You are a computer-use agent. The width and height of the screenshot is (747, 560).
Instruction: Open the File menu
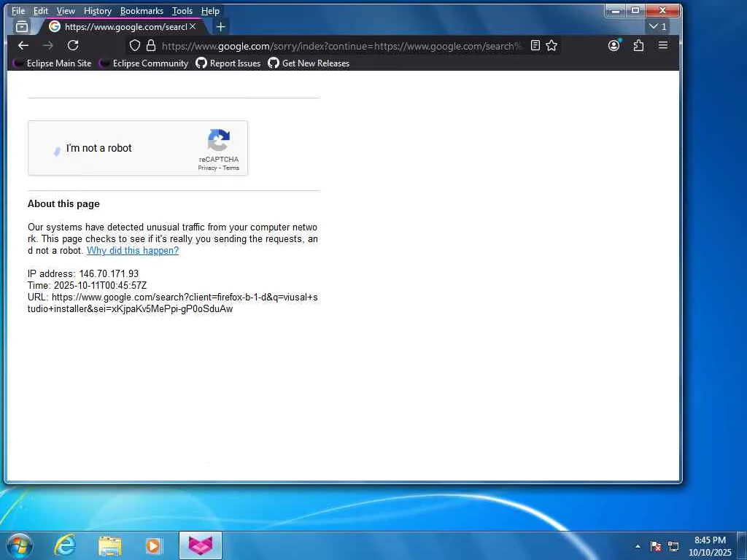[x=18, y=11]
